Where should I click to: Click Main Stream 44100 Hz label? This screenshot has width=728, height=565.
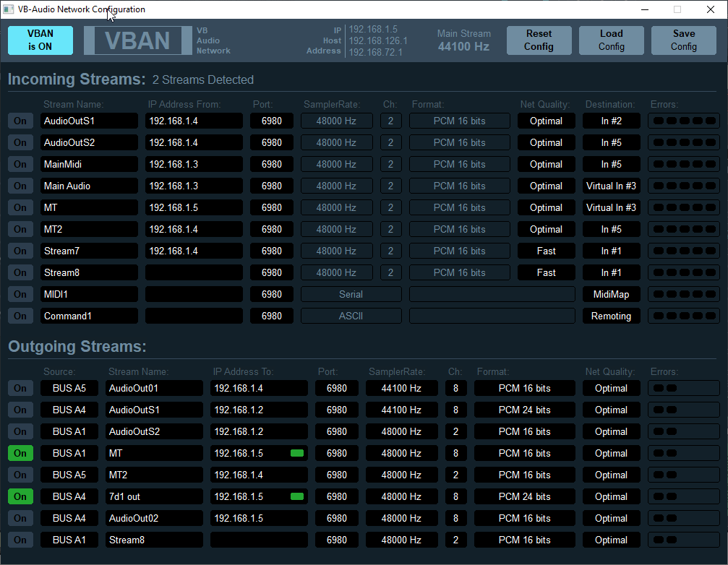pyautogui.click(x=464, y=40)
